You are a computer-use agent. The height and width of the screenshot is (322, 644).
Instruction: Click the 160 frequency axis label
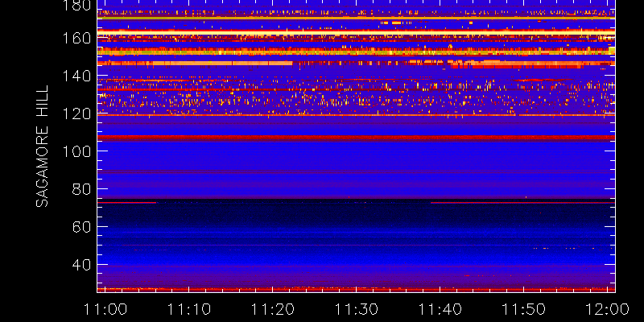click(76, 38)
